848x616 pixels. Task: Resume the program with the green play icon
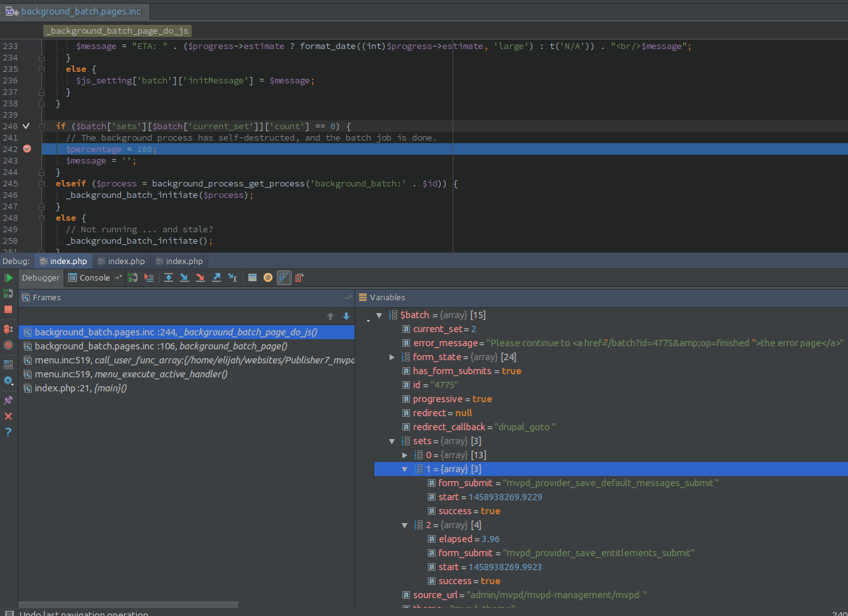click(x=8, y=278)
